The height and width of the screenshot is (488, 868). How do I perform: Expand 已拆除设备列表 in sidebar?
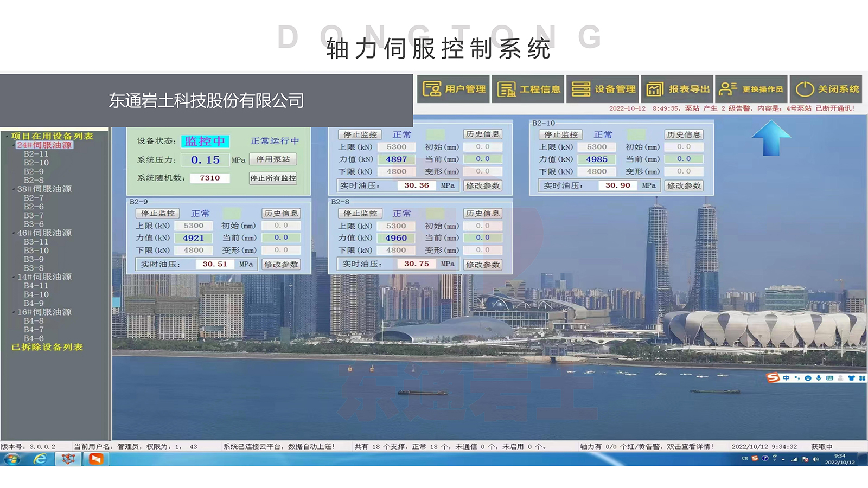coord(47,347)
